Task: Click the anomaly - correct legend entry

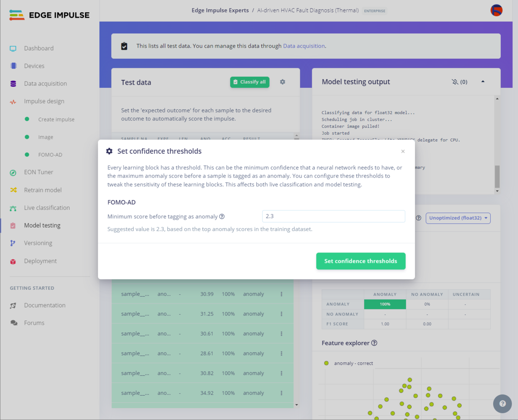Action: coord(349,363)
